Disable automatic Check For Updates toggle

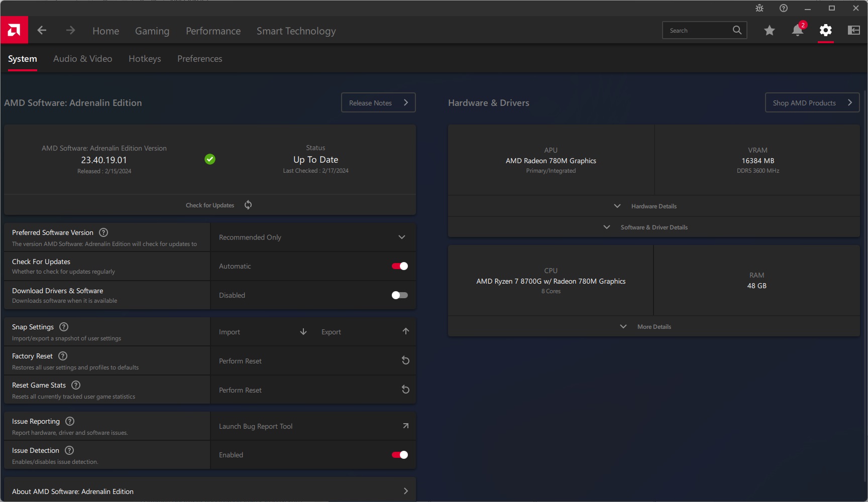(400, 266)
